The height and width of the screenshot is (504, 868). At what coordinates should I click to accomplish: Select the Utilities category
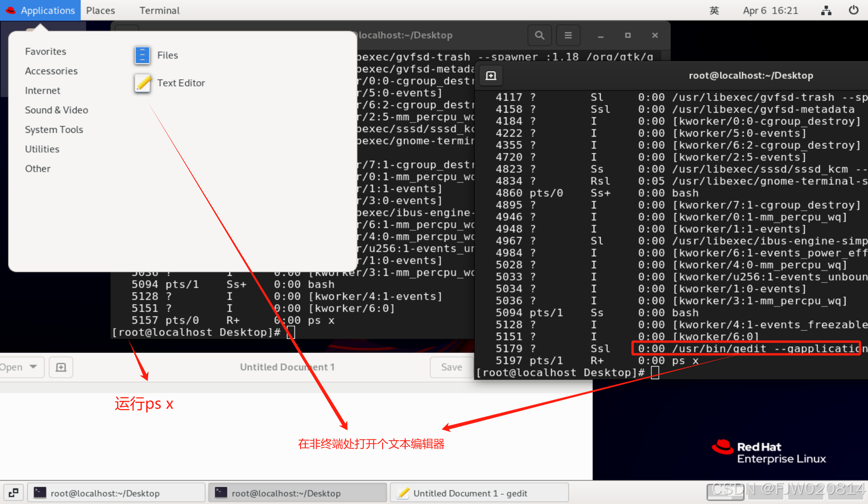[x=42, y=149]
